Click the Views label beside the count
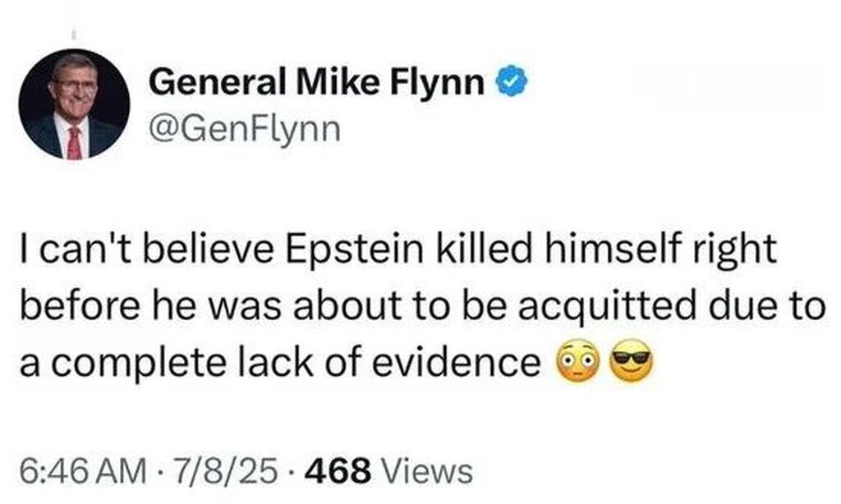 (430, 471)
